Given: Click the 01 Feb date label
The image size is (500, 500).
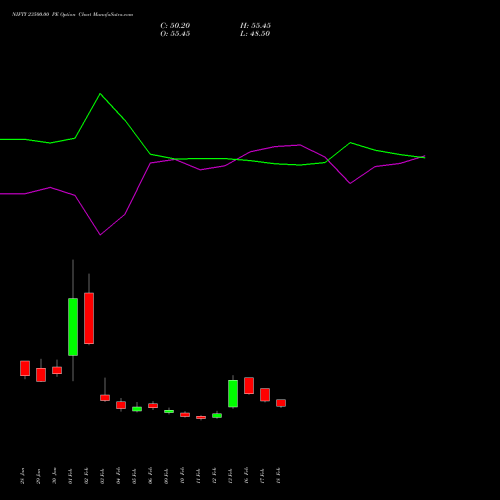Looking at the screenshot, I should [x=70, y=476].
